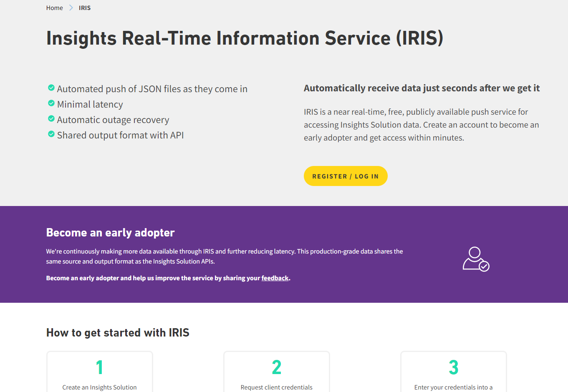Viewport: 568px width, 392px height.
Task: Click the REGISTER / LOG IN button
Action: [x=346, y=176]
